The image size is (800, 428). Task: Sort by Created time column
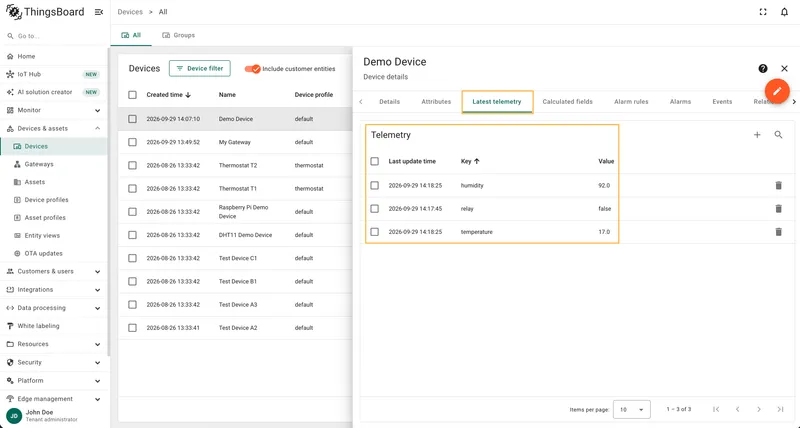tap(168, 95)
